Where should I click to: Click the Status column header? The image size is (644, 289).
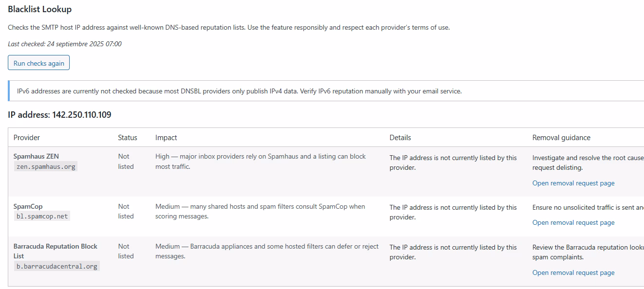coord(128,138)
